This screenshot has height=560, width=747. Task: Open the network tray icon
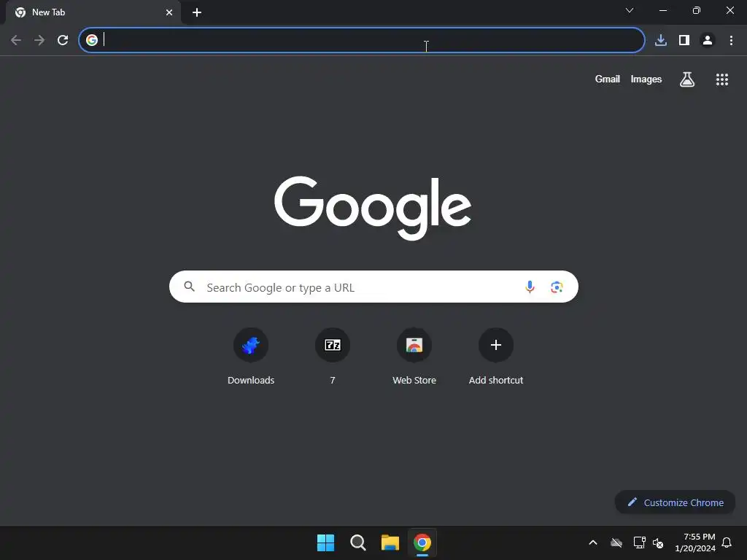click(639, 542)
